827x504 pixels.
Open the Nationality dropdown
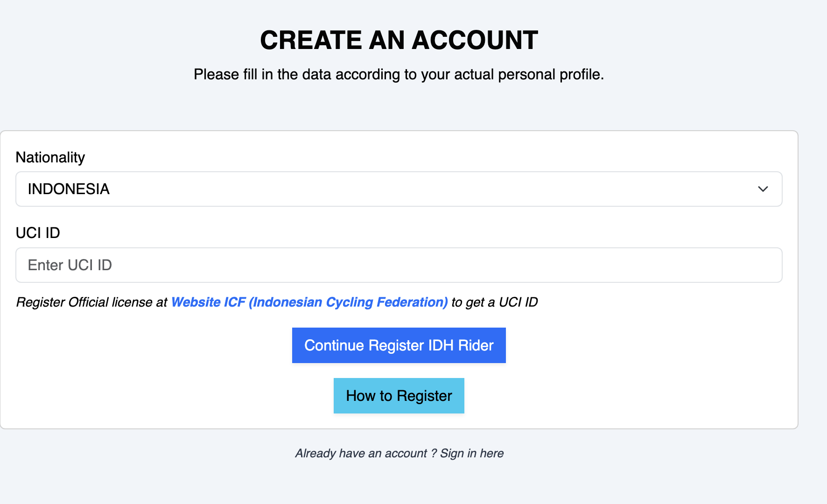point(399,189)
